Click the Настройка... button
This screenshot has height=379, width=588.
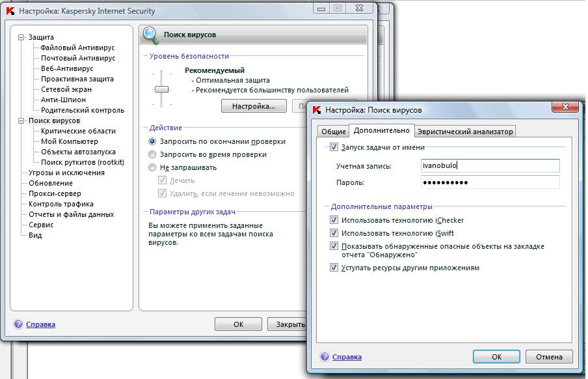coord(254,106)
